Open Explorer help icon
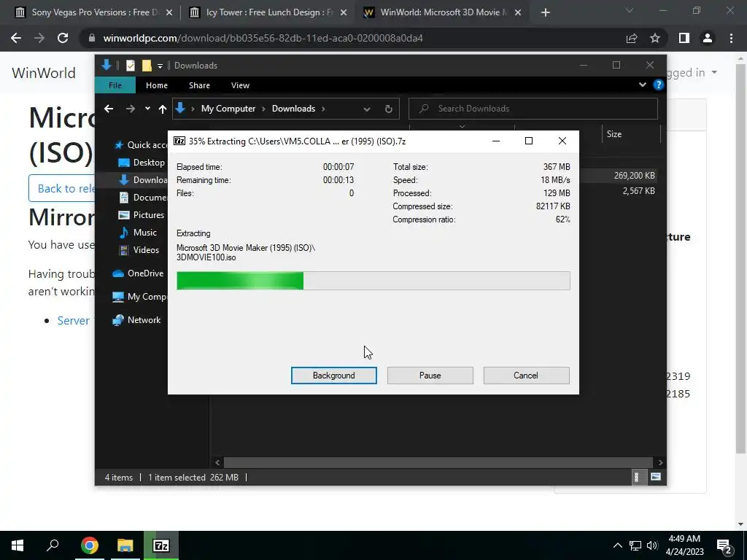The width and height of the screenshot is (747, 560). [x=658, y=85]
